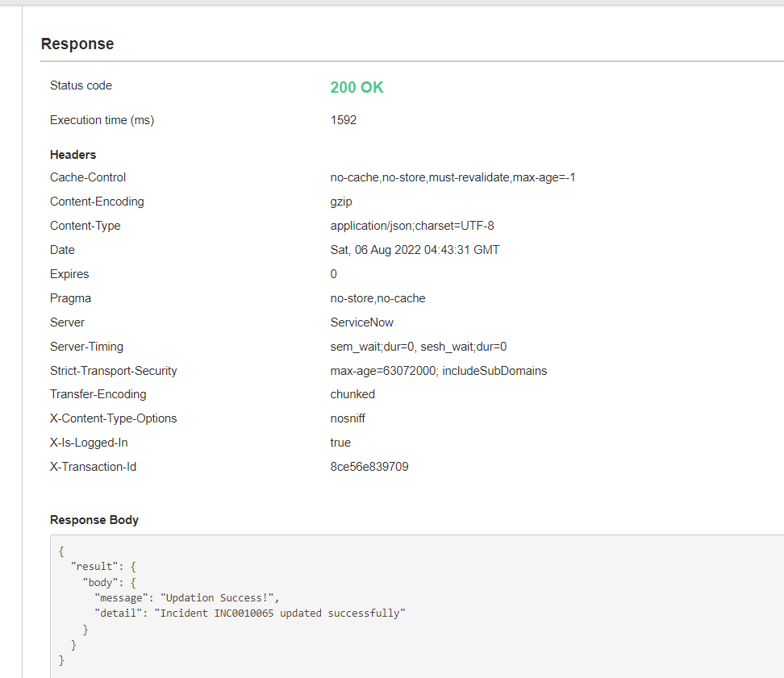Select the nosniff X-Content-Type-Options value
784x678 pixels.
(x=348, y=418)
